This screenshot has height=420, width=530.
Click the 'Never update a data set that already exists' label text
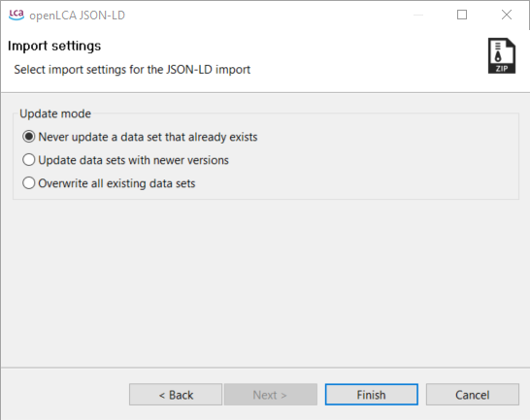pos(148,137)
